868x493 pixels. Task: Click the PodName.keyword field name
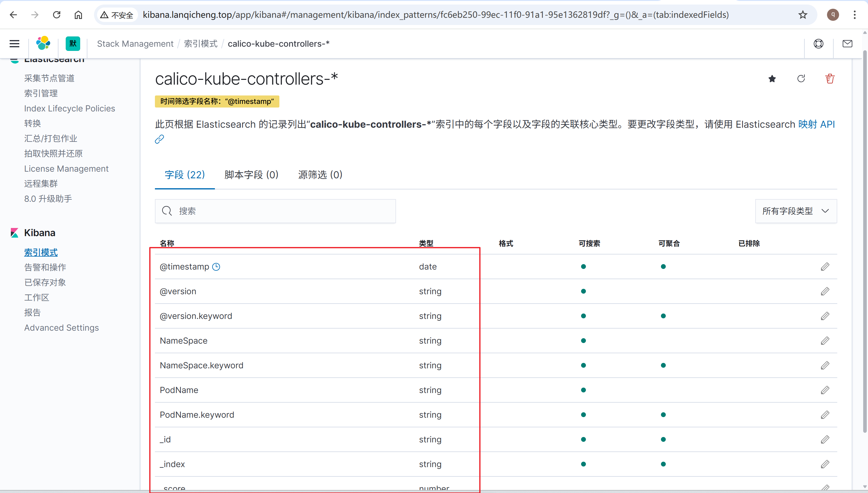pyautogui.click(x=197, y=415)
